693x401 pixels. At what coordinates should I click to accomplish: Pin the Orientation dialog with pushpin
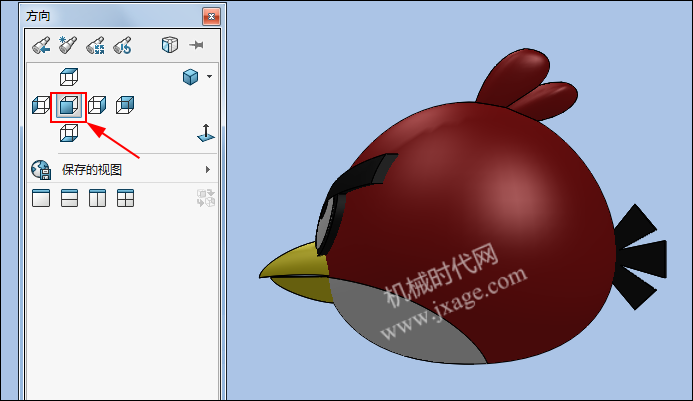[x=196, y=45]
